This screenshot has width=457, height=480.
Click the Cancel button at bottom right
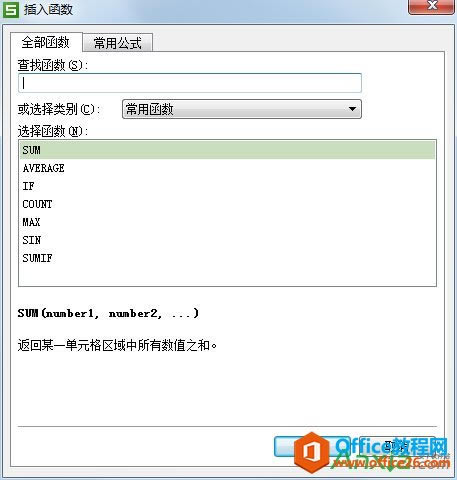[x=397, y=446]
